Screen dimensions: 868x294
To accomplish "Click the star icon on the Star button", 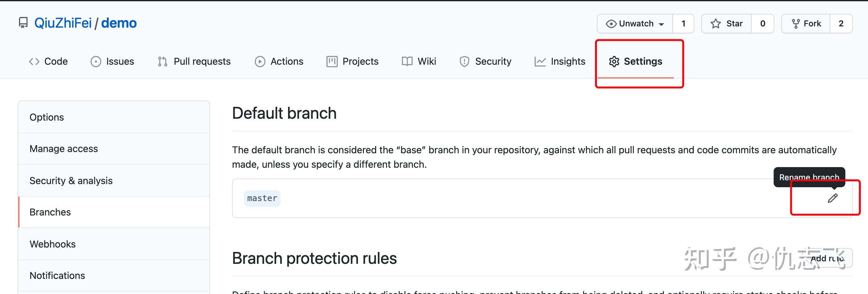I will [x=715, y=23].
